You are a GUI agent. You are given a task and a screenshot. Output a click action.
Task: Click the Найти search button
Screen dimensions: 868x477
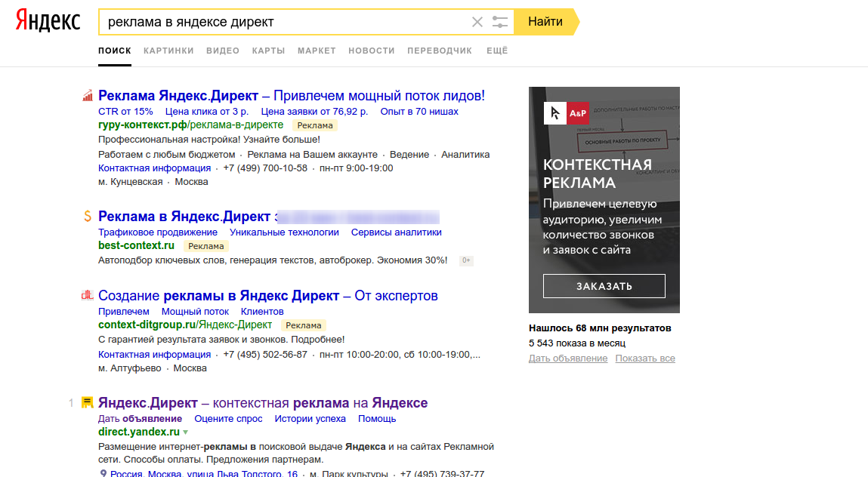[546, 22]
